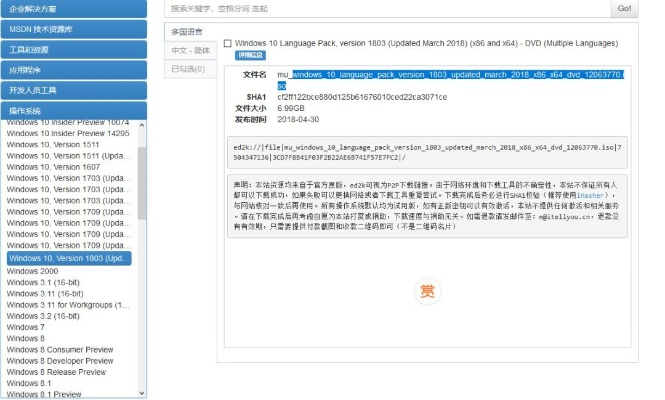Expand the 开发人员工具 section

[74, 90]
